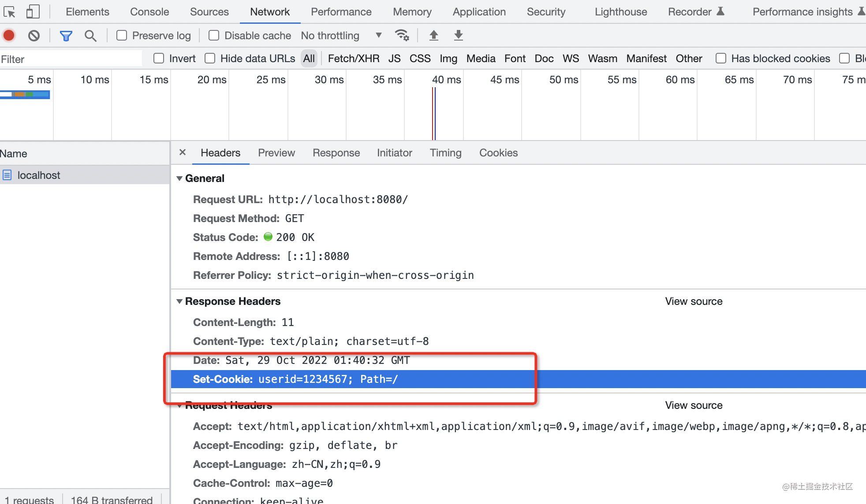Screen dimensions: 866x504
Task: Switch to the Console tab
Action: [149, 12]
